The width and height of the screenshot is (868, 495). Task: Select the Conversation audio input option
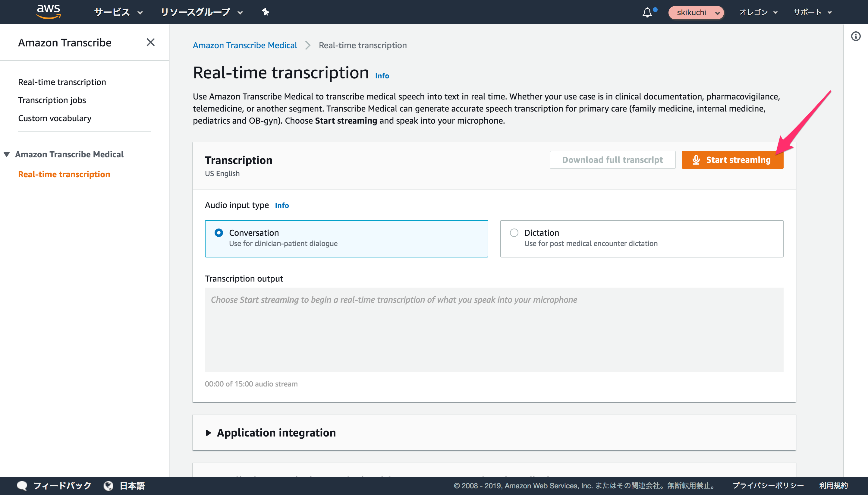point(219,232)
